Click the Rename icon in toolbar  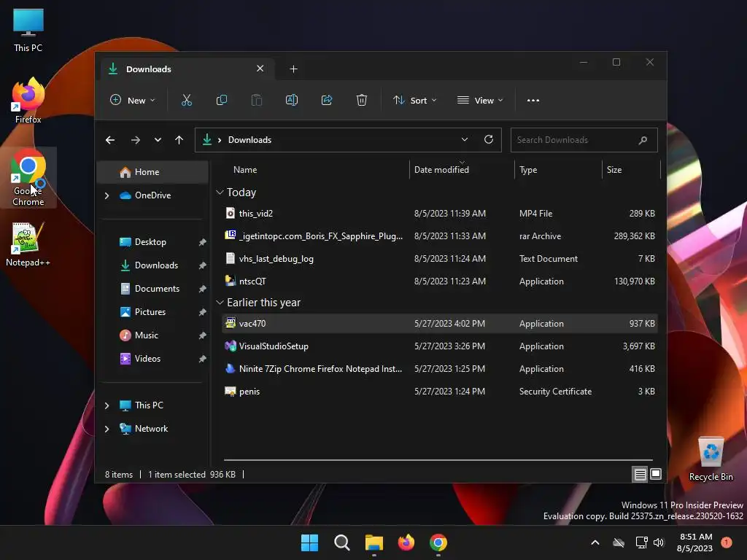292,100
